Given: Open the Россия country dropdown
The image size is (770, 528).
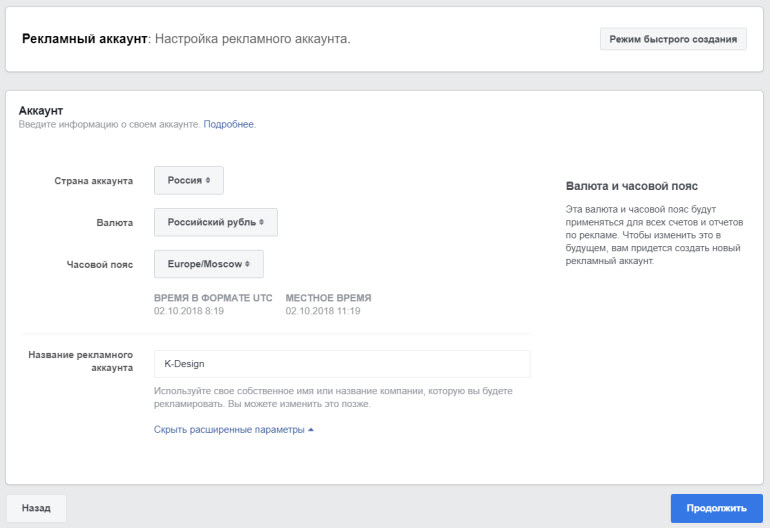Looking at the screenshot, I should (188, 180).
